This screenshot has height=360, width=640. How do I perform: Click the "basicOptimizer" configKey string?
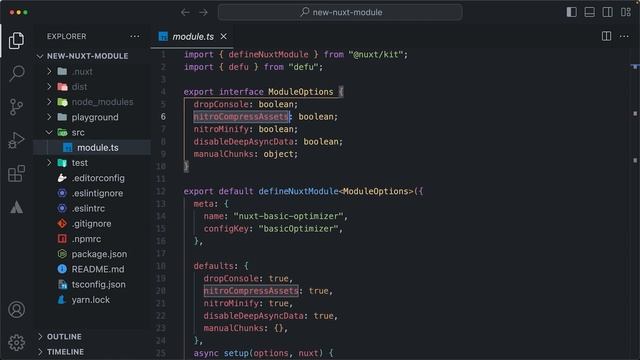[x=300, y=229]
